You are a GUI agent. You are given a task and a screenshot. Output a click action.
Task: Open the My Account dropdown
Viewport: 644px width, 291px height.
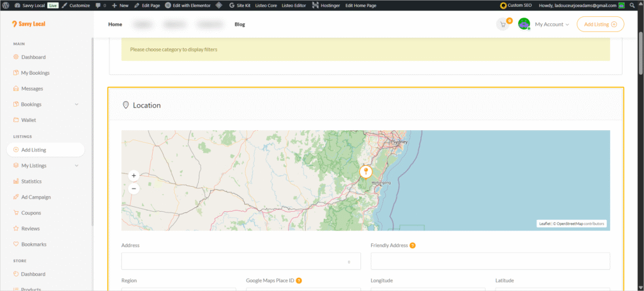(552, 25)
